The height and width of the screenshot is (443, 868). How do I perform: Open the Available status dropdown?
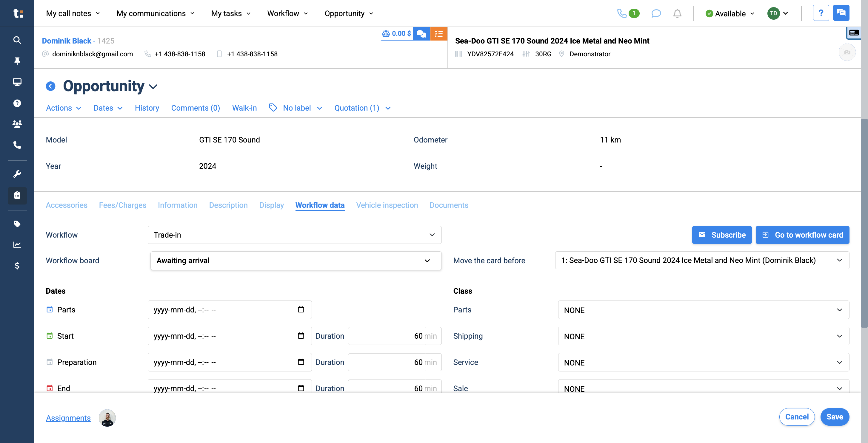[x=729, y=13]
